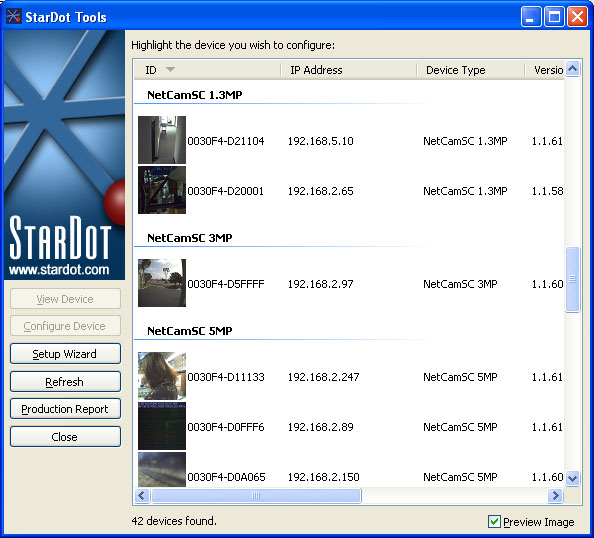Click the vertical scrollbar up arrow
594x538 pixels.
pos(572,69)
